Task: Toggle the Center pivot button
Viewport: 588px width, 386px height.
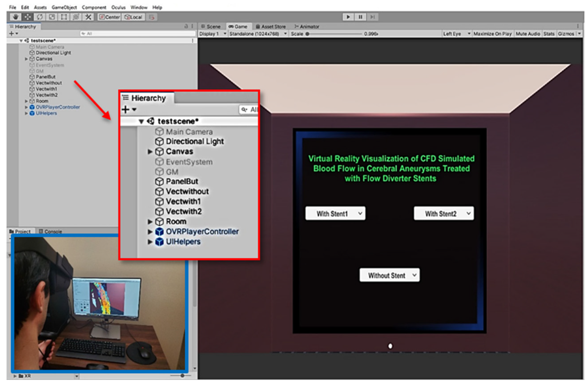Action: coord(109,17)
